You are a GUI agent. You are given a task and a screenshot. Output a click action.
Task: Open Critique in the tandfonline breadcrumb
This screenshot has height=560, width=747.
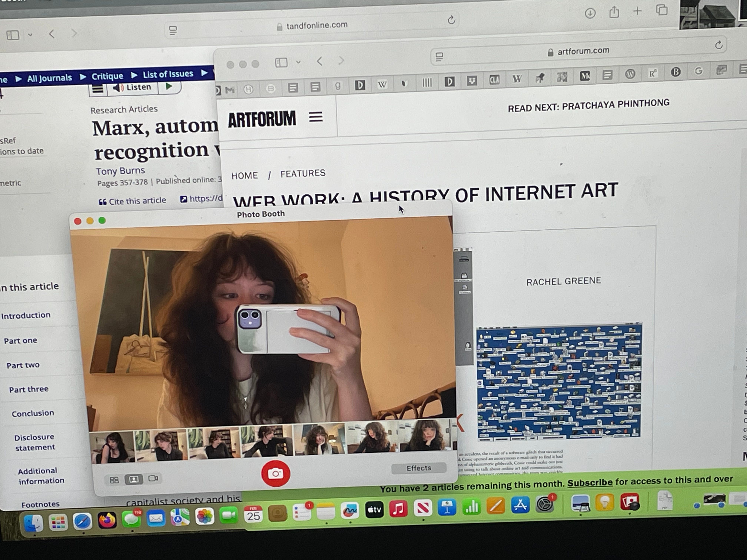click(107, 76)
